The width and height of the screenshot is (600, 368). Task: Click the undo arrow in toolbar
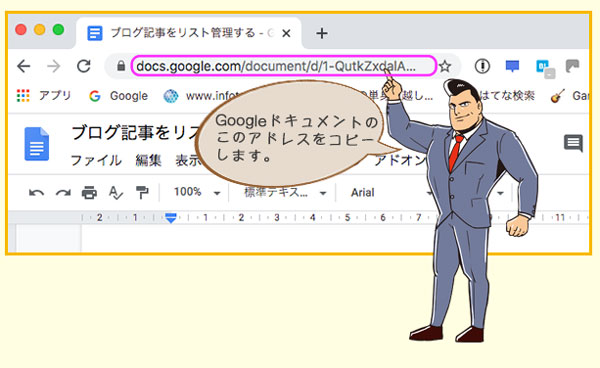(x=36, y=193)
